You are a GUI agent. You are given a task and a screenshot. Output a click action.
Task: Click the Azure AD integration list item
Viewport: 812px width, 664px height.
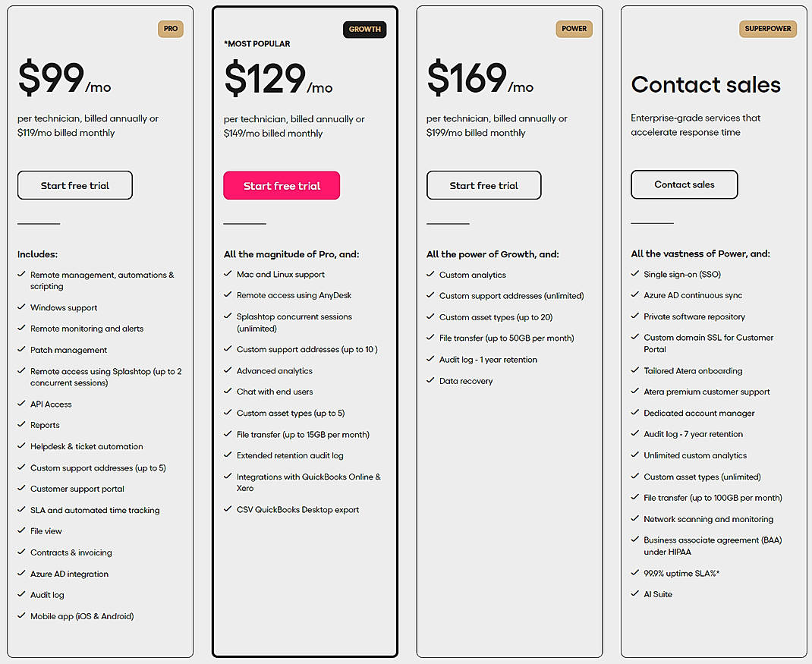69,574
